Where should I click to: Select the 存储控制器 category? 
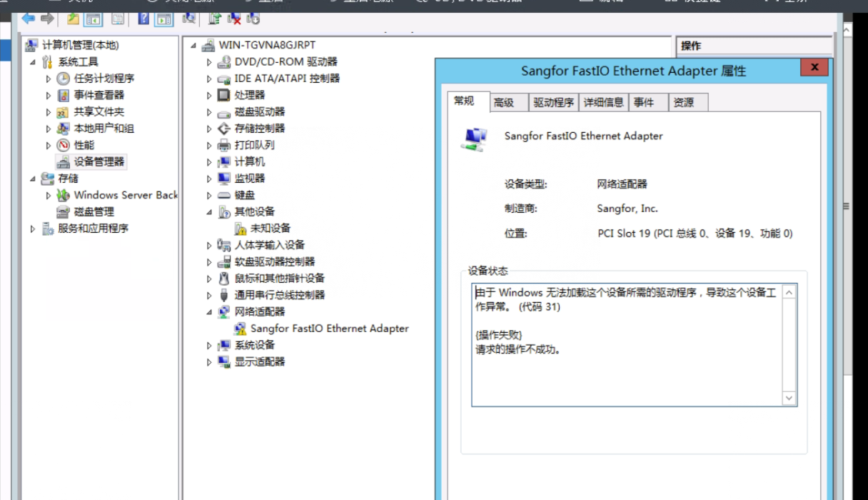coord(260,129)
